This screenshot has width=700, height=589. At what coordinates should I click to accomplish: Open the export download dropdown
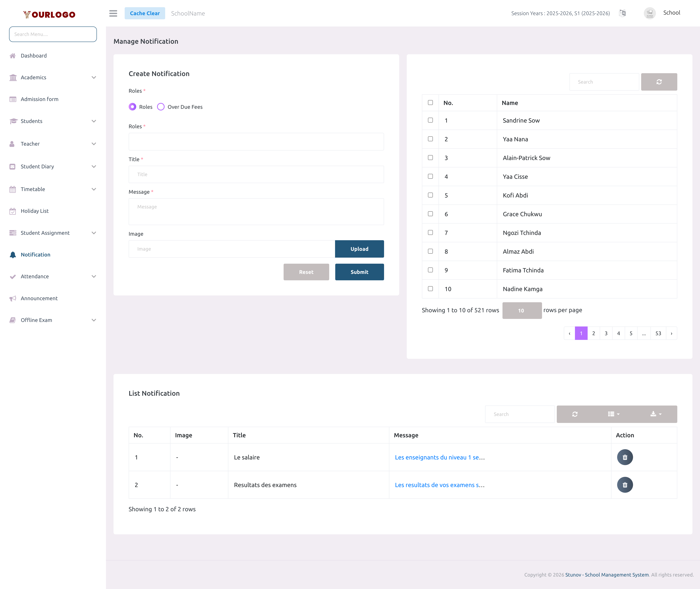(x=655, y=414)
